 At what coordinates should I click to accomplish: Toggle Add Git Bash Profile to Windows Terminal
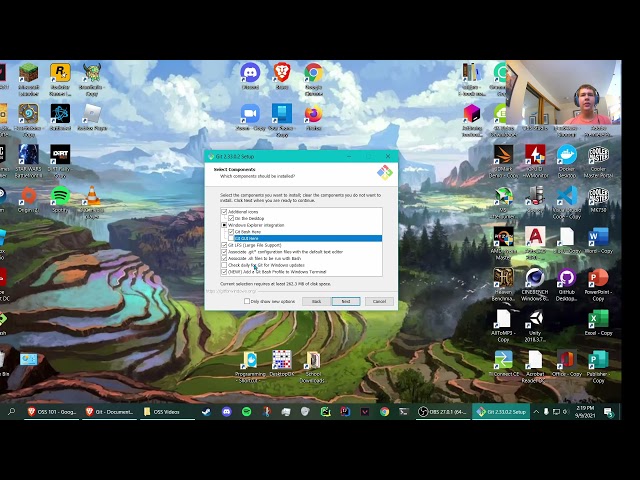click(224, 271)
